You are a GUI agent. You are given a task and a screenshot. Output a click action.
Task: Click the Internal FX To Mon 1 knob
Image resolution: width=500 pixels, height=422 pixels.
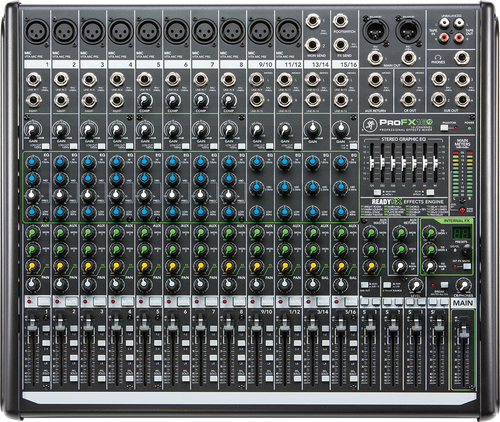(430, 233)
